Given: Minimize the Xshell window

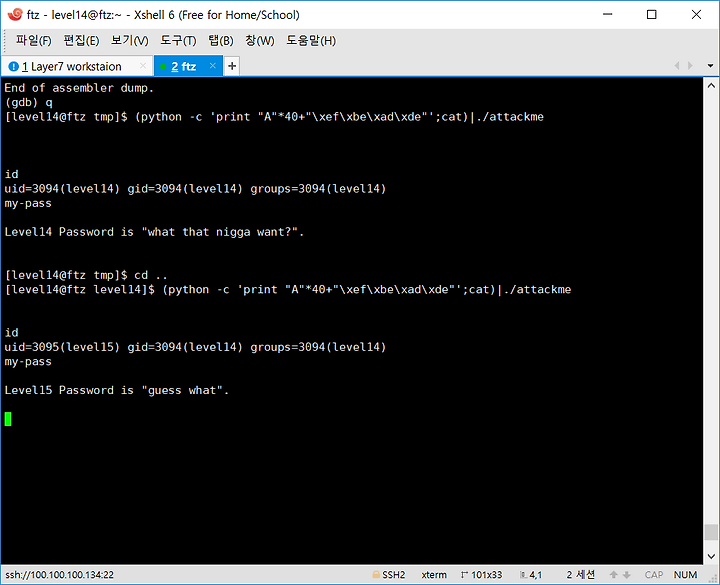Looking at the screenshot, I should point(608,15).
